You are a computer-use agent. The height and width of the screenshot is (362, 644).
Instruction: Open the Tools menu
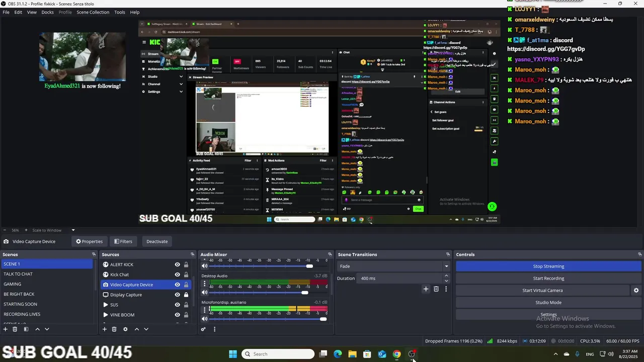tap(120, 12)
